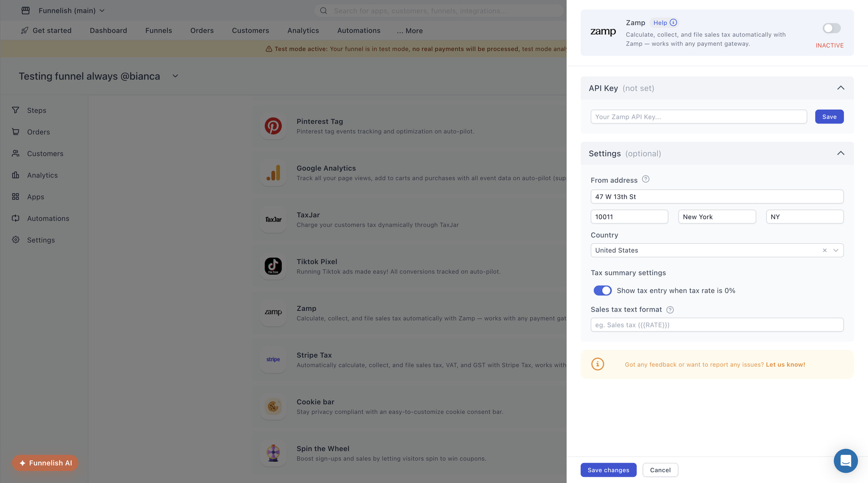Image resolution: width=868 pixels, height=483 pixels.
Task: Toggle Show tax entry when rate is 0%
Action: click(x=602, y=290)
